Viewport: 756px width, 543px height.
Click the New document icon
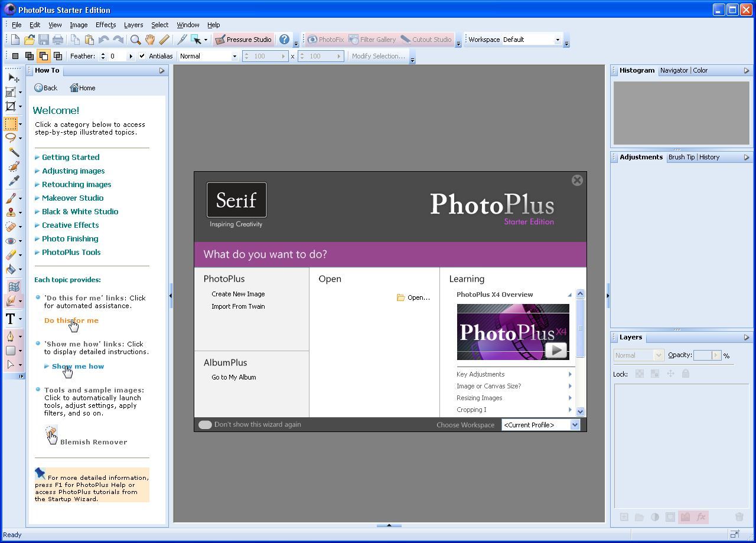click(x=15, y=40)
